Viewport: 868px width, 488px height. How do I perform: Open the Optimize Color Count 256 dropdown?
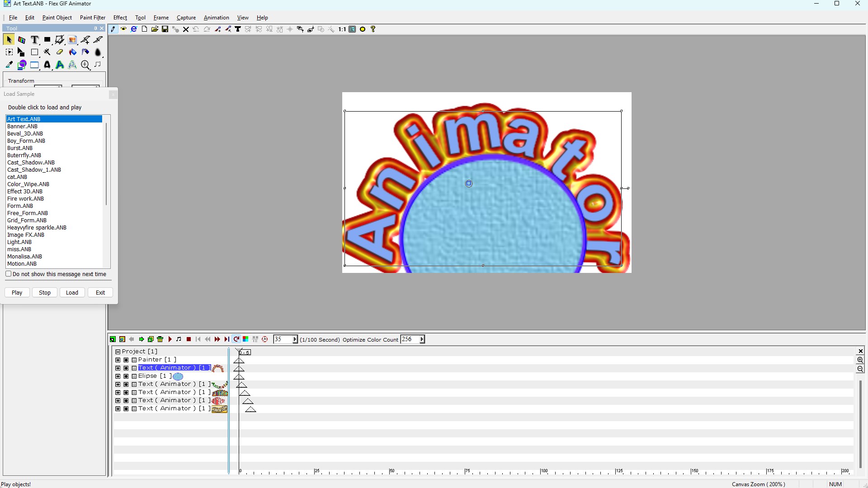(422, 339)
